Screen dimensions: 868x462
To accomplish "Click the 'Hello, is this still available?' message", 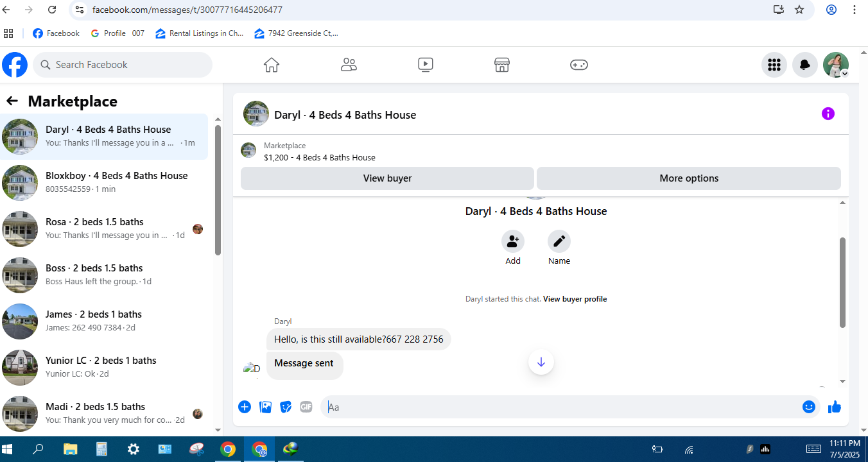I will point(359,339).
